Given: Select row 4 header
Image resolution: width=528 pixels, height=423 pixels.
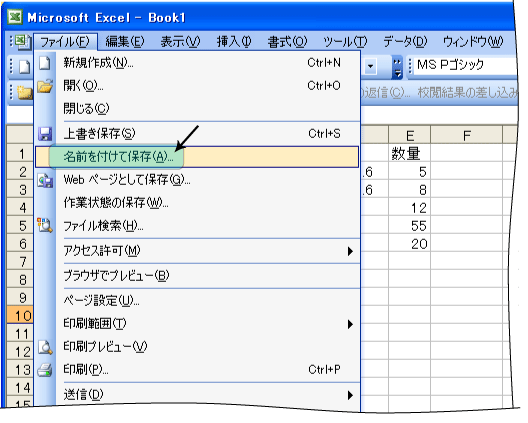Looking at the screenshot, I should (x=20, y=207).
